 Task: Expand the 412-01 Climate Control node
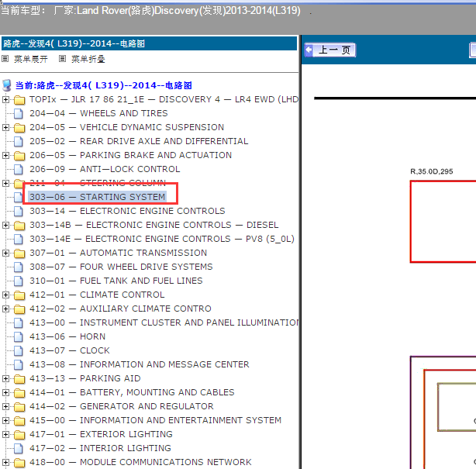[x=5, y=295]
